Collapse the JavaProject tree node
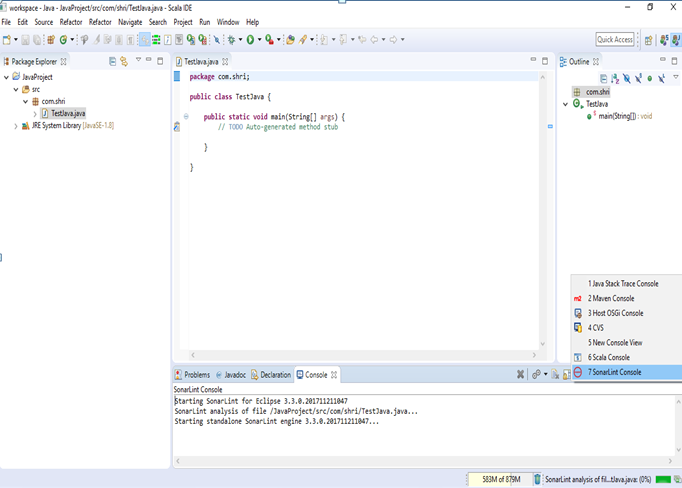This screenshot has width=682, height=488. tap(5, 76)
